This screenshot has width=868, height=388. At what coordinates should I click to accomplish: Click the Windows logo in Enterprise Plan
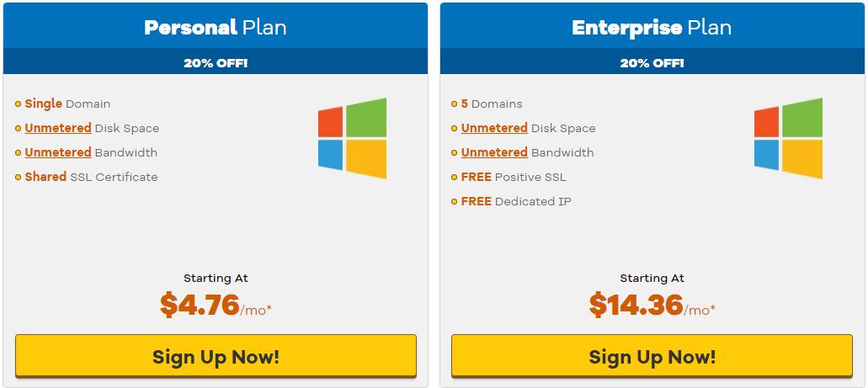tap(788, 138)
